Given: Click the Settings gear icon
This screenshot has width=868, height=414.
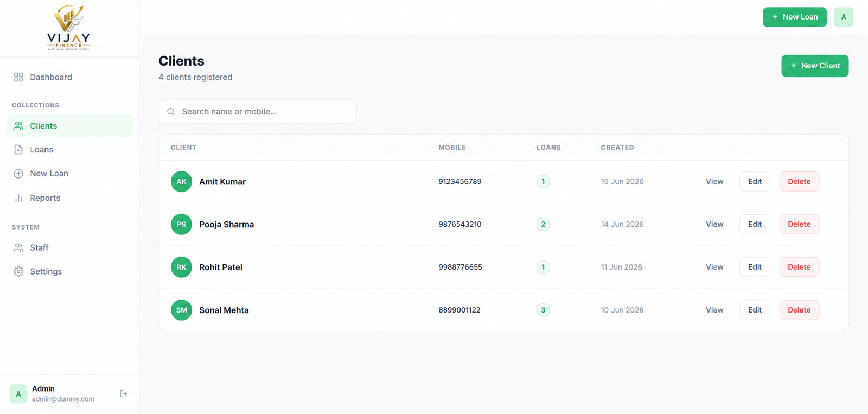Looking at the screenshot, I should [18, 271].
